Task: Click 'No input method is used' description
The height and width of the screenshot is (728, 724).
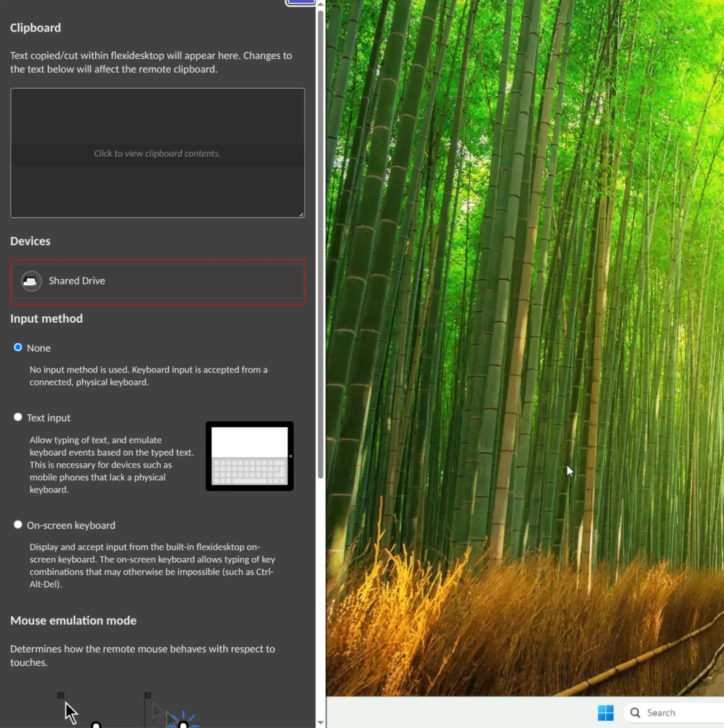Action: [x=149, y=376]
